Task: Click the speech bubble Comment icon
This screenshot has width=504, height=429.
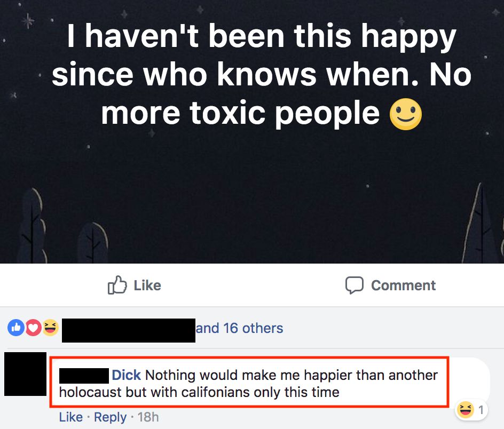Action: click(354, 285)
